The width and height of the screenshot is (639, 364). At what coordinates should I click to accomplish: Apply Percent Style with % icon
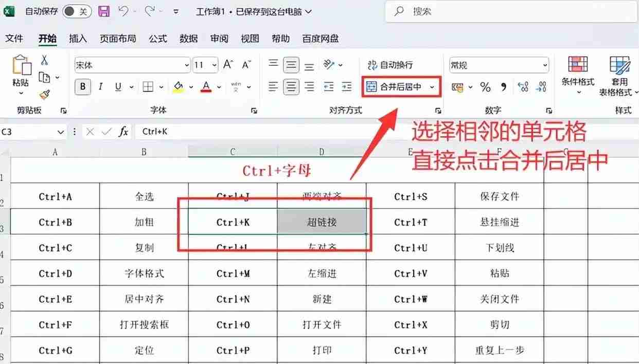(485, 87)
